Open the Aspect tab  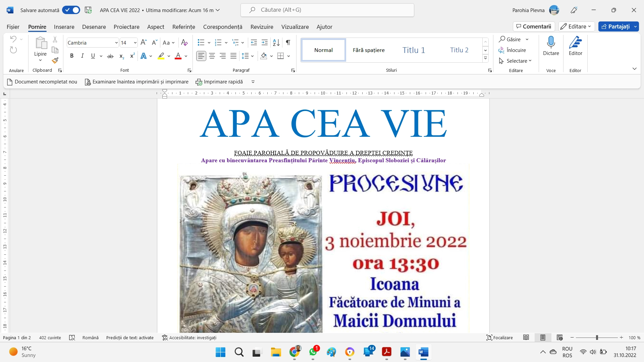pos(156,27)
